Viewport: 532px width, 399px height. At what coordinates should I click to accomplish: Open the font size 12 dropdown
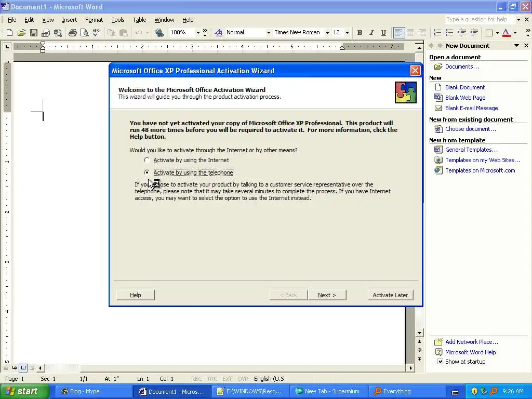point(347,33)
